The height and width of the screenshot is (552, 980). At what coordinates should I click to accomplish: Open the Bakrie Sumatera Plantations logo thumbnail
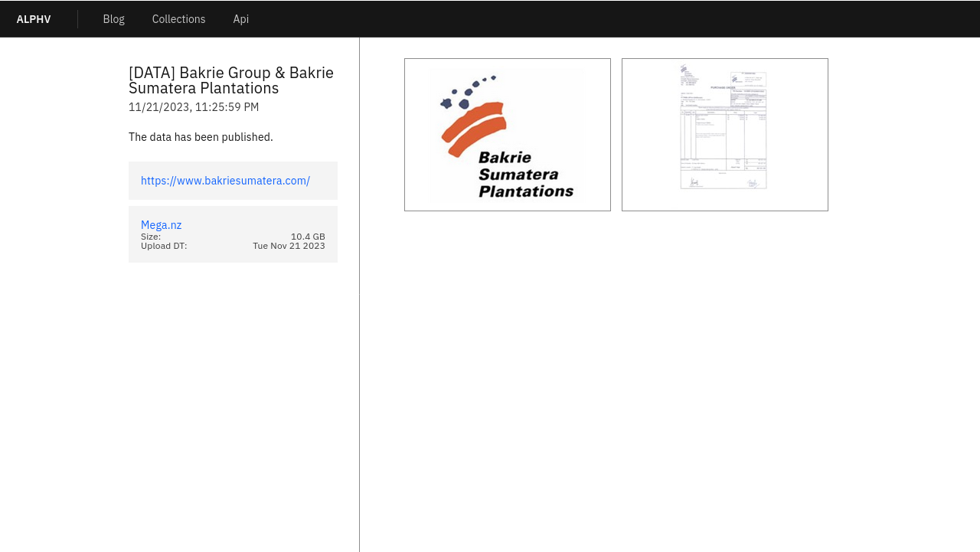(x=508, y=135)
